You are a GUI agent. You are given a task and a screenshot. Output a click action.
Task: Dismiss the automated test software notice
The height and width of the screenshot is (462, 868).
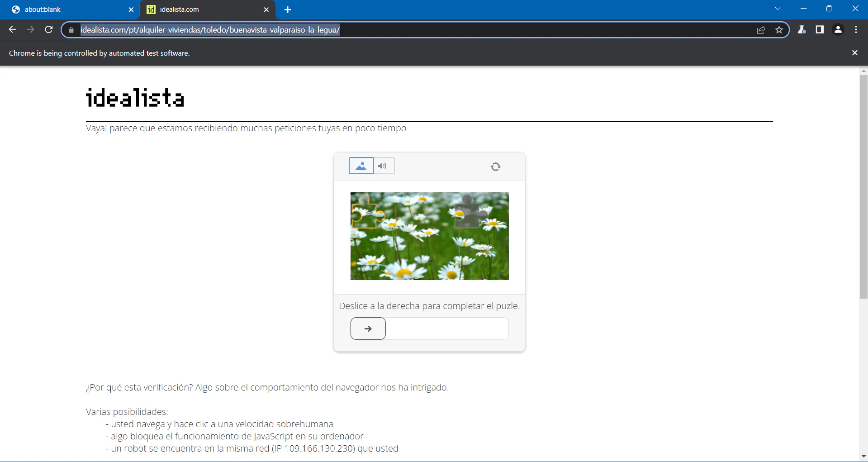tap(854, 52)
